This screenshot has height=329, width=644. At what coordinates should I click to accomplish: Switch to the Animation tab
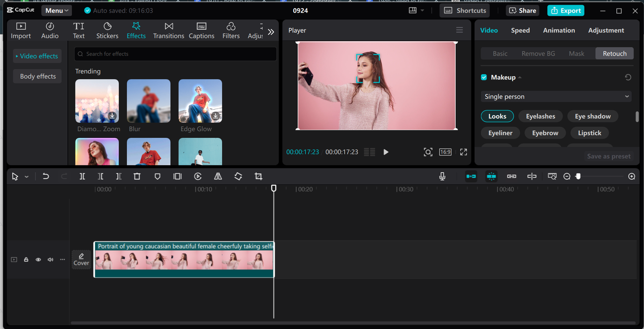(x=559, y=30)
